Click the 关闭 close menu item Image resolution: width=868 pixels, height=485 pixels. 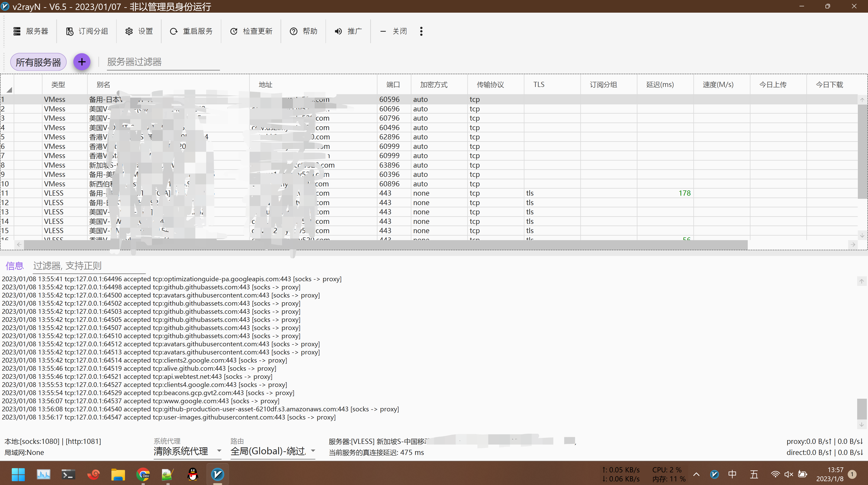tap(393, 31)
